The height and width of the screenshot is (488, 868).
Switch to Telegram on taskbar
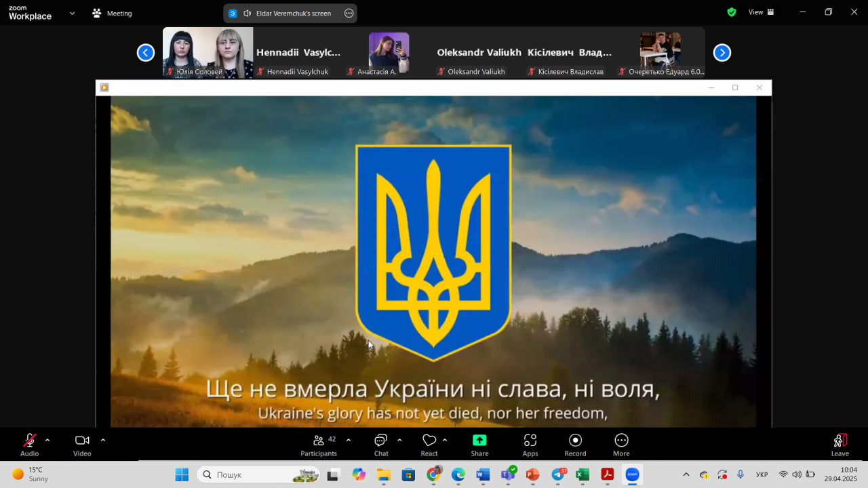558,474
